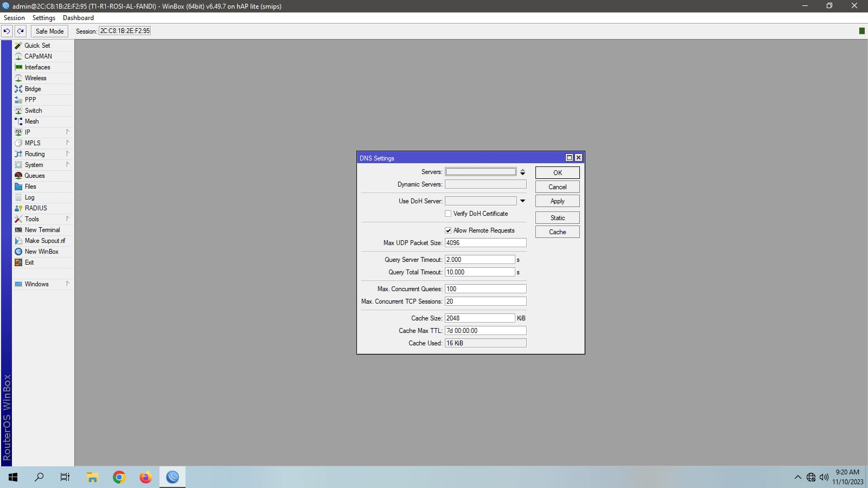Image resolution: width=868 pixels, height=488 pixels.
Task: Open RADIUS settings
Action: 43,208
